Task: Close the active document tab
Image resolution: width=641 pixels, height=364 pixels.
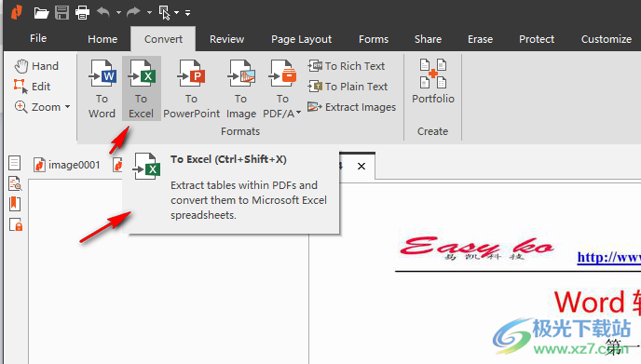Action: [361, 167]
